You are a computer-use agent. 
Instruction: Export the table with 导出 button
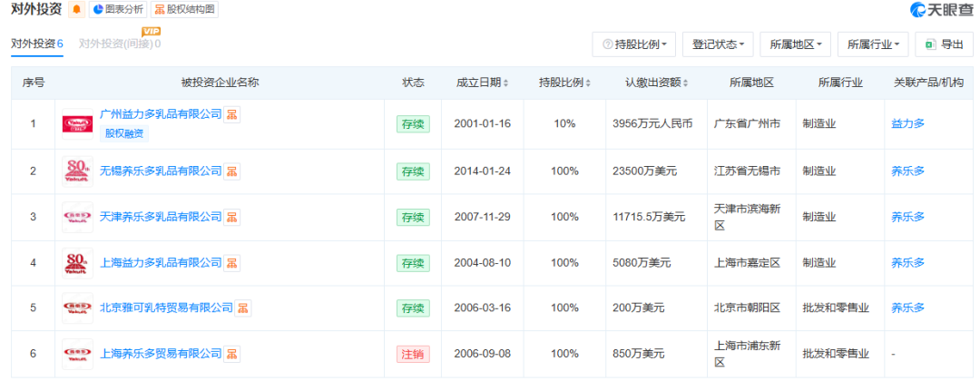point(943,44)
